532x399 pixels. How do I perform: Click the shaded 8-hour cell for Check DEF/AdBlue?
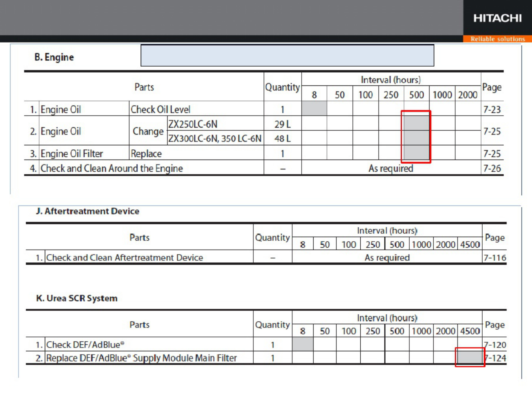303,344
